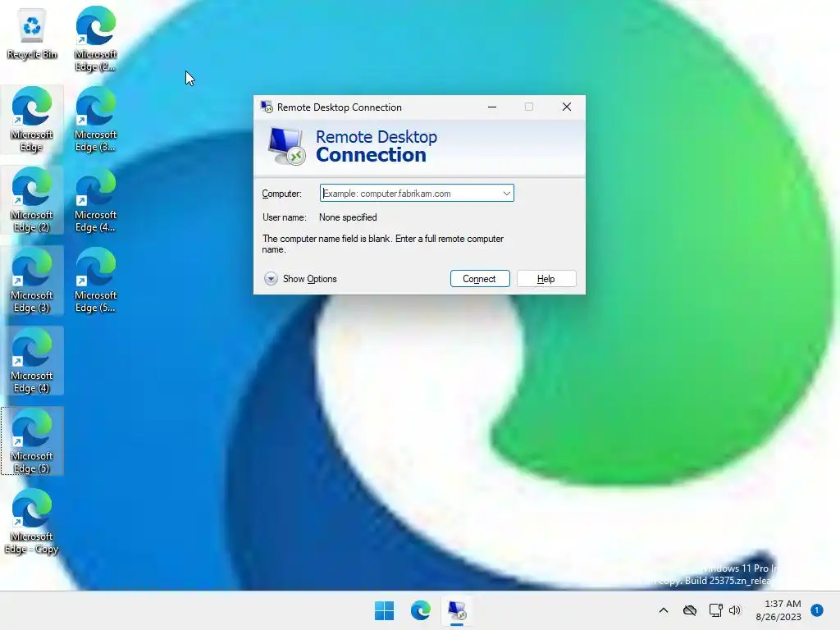Open the Recycle Bin desktop icon

32,34
